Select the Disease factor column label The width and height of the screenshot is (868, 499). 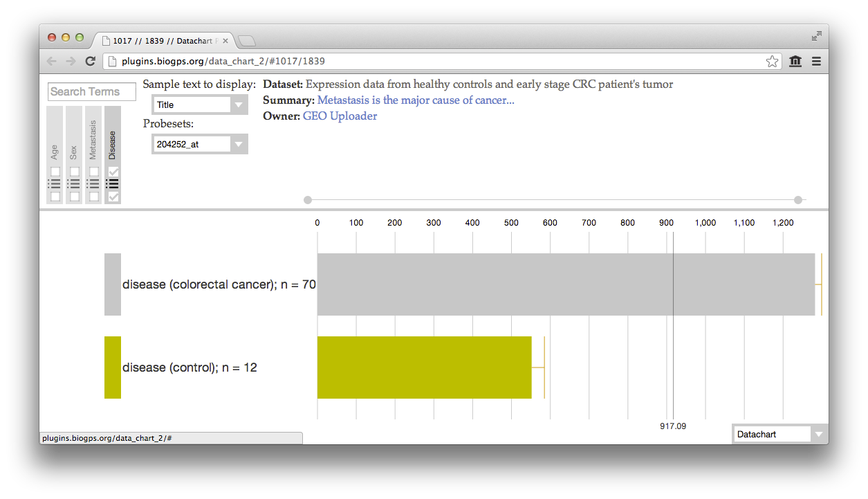click(113, 146)
